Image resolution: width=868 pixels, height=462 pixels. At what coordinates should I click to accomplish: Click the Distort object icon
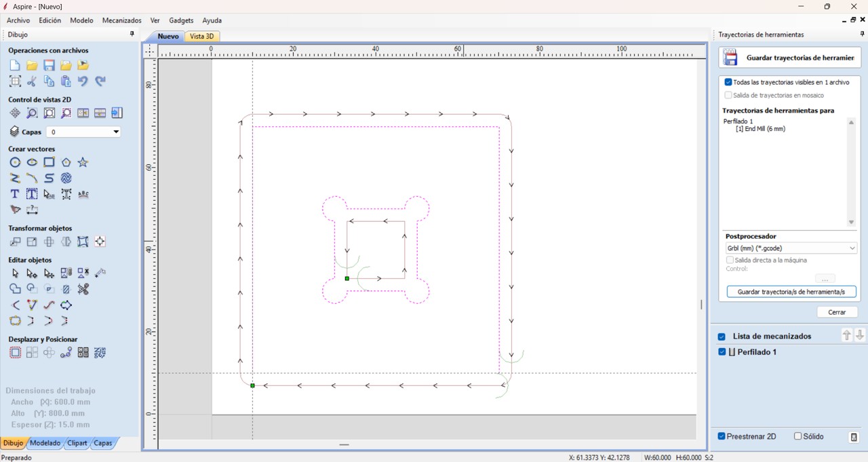click(83, 242)
